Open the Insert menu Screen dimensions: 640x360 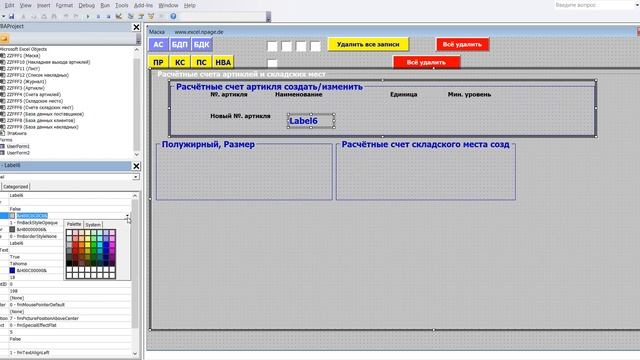44,5
